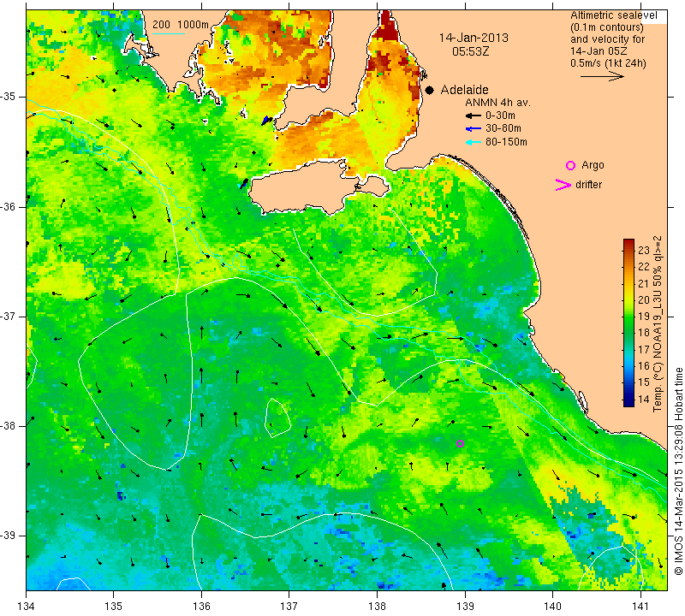Viewport: 685px width, 616px height.
Task: Click the dark blue bottom of temperature colorbar
Action: point(628,402)
